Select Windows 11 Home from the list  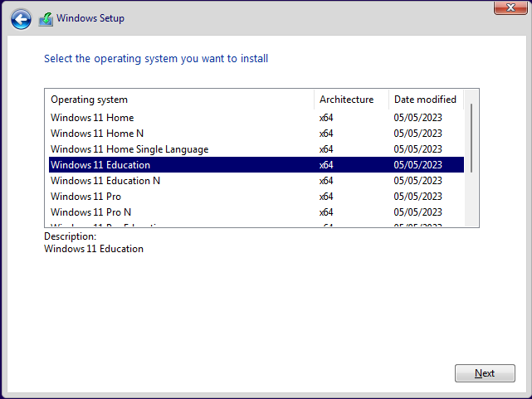92,118
